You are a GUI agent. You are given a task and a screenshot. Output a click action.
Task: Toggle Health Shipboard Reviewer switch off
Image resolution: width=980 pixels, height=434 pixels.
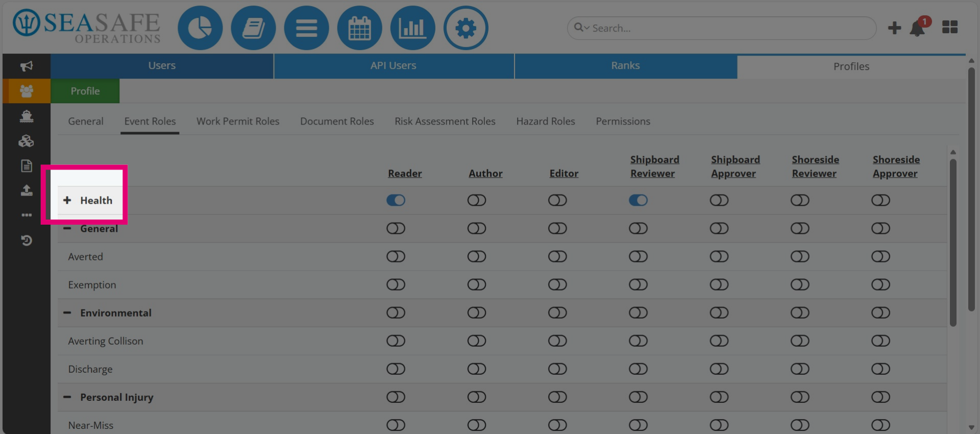638,200
